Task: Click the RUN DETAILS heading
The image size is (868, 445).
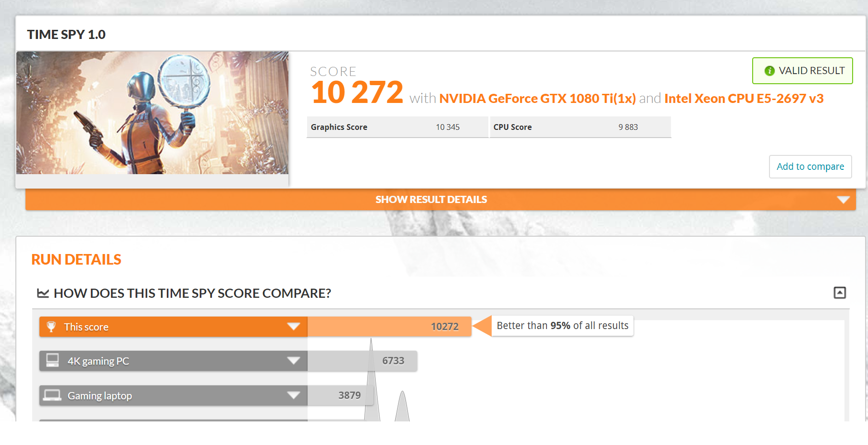Action: tap(76, 259)
